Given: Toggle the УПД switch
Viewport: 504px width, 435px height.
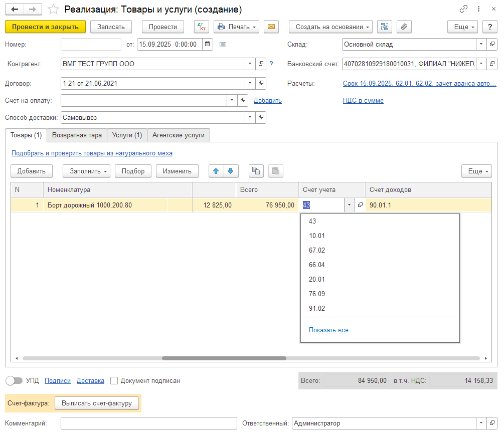Looking at the screenshot, I should point(14,381).
